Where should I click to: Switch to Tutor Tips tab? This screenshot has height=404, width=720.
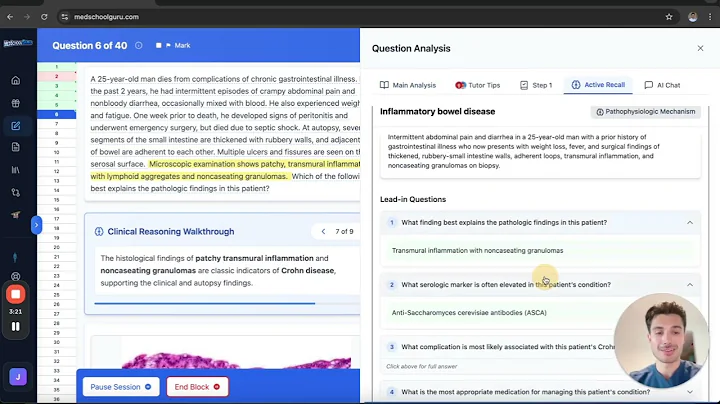[478, 85]
